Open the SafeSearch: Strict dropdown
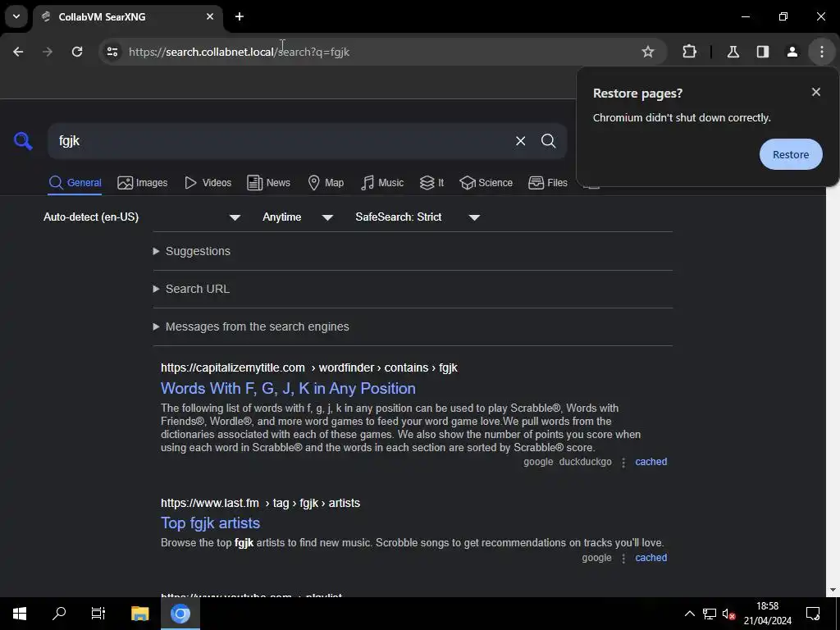The image size is (840, 630). (x=418, y=217)
